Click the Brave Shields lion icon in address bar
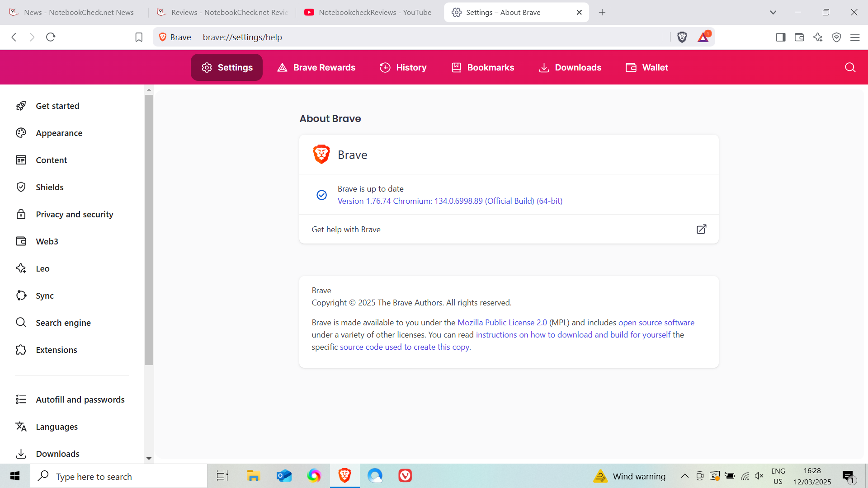This screenshot has height=488, width=868. pyautogui.click(x=682, y=37)
